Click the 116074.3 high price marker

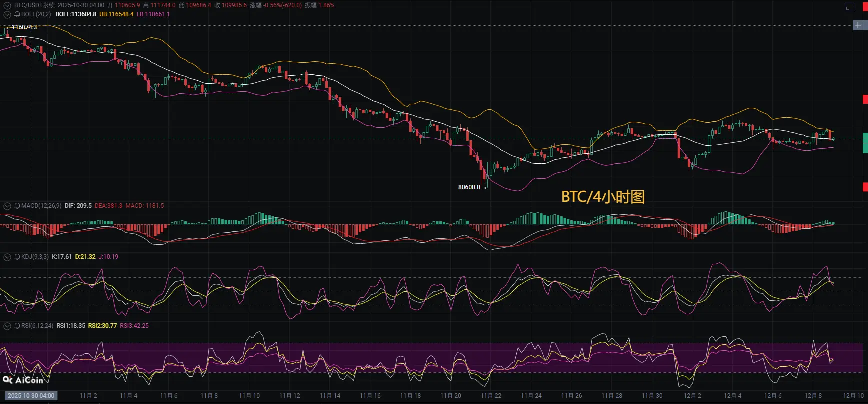[x=22, y=27]
